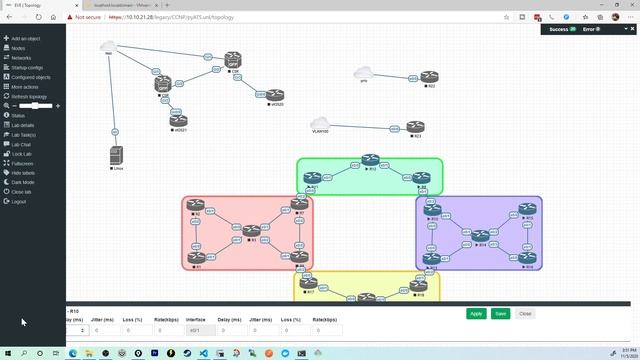Select the R2 router in red area

click(x=196, y=205)
